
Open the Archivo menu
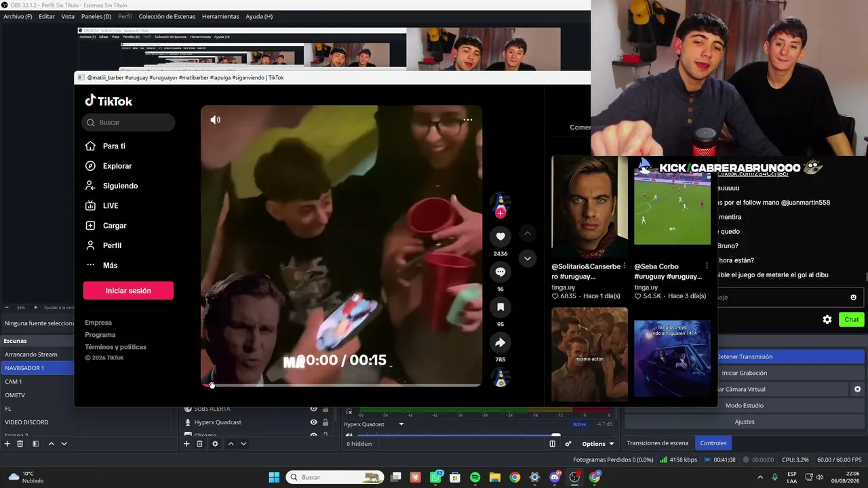click(x=18, y=16)
